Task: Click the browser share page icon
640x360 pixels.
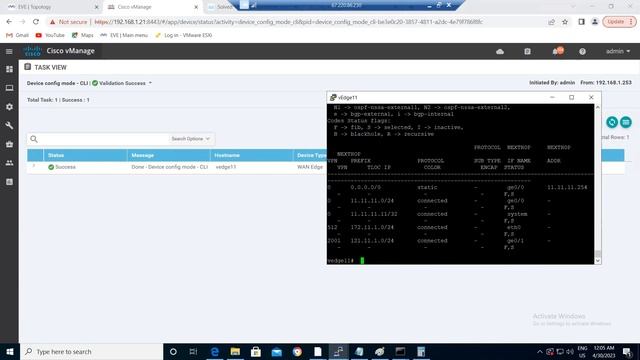Action: [x=551, y=22]
